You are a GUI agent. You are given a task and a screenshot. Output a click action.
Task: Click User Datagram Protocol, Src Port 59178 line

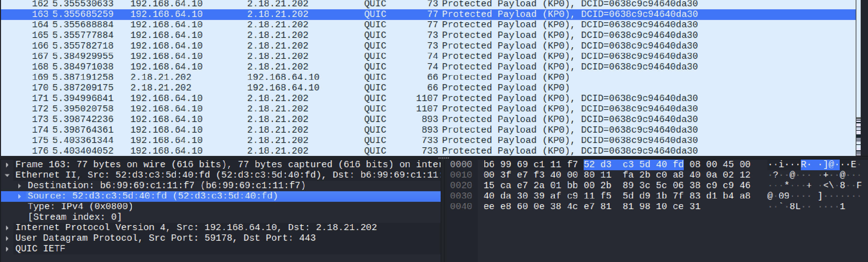click(x=165, y=238)
